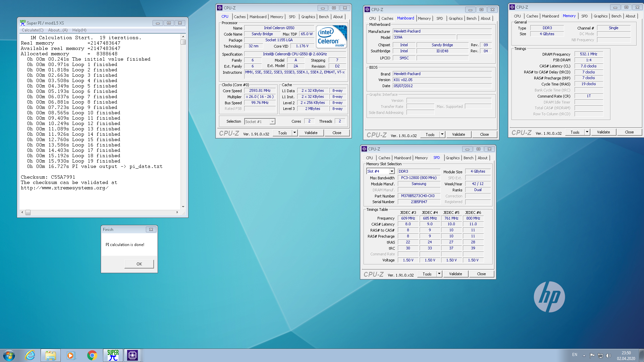This screenshot has width=644, height=362.
Task: Open SPD tab in Memory window
Action: tap(584, 16)
